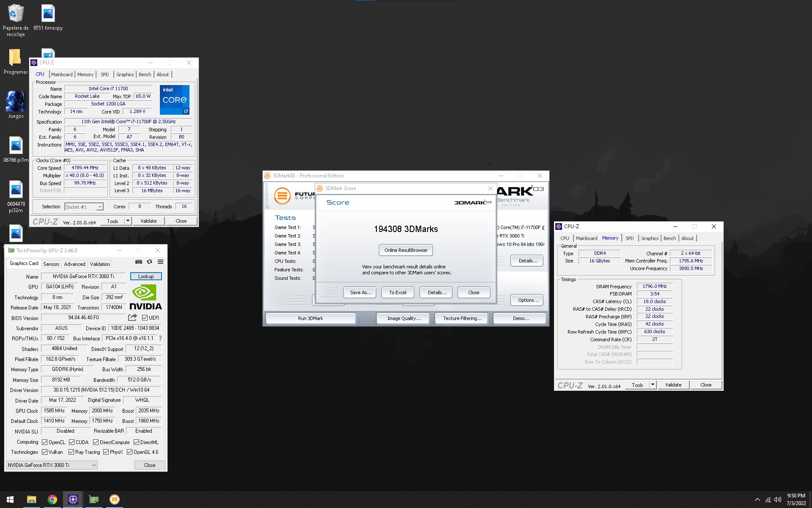Toggle the OpenCL checkbox
This screenshot has height=508, width=812.
click(x=45, y=442)
